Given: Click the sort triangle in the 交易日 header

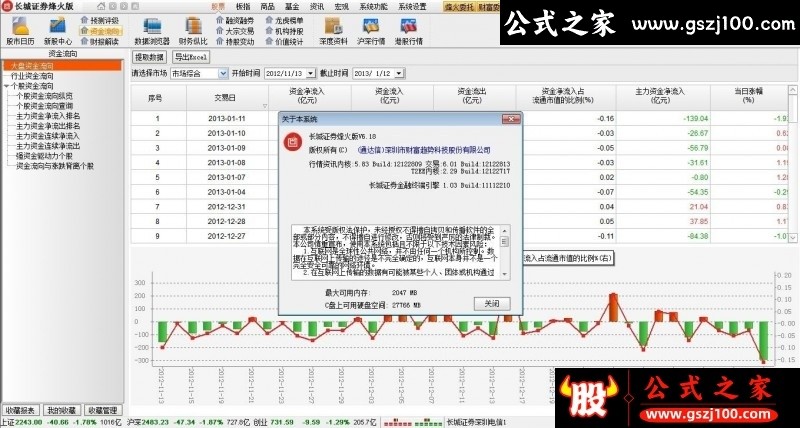Looking at the screenshot, I should tap(264, 106).
